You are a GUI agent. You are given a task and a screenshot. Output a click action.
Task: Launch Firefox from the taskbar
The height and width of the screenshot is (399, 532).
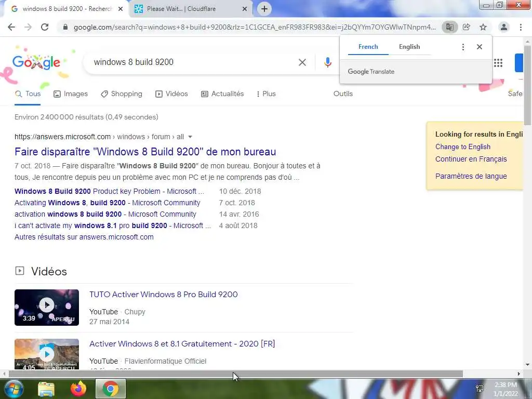(78, 389)
